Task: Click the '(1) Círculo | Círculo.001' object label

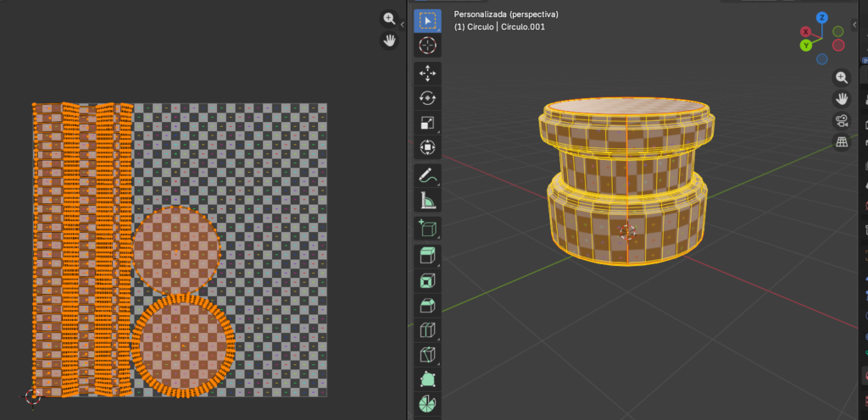Action: (x=499, y=26)
